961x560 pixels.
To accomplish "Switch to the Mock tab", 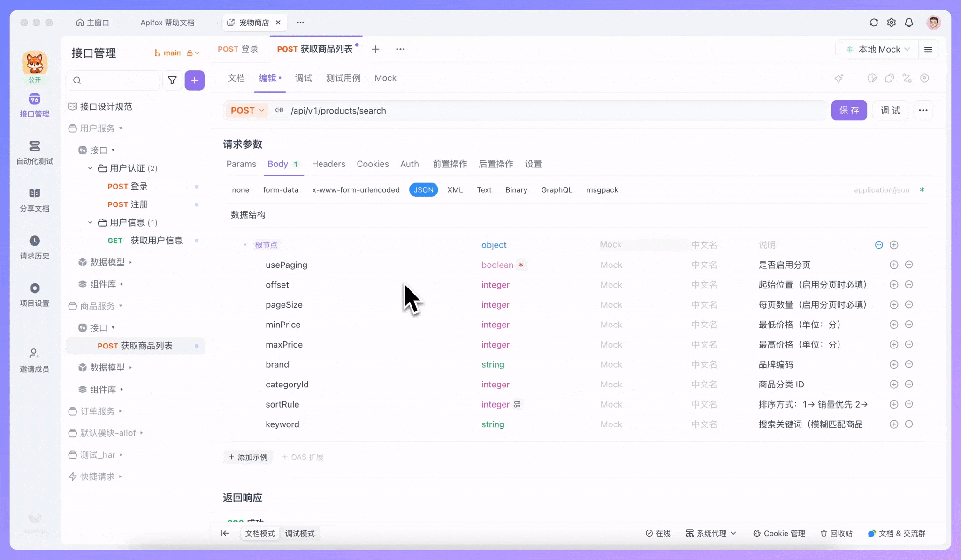I will pyautogui.click(x=385, y=78).
